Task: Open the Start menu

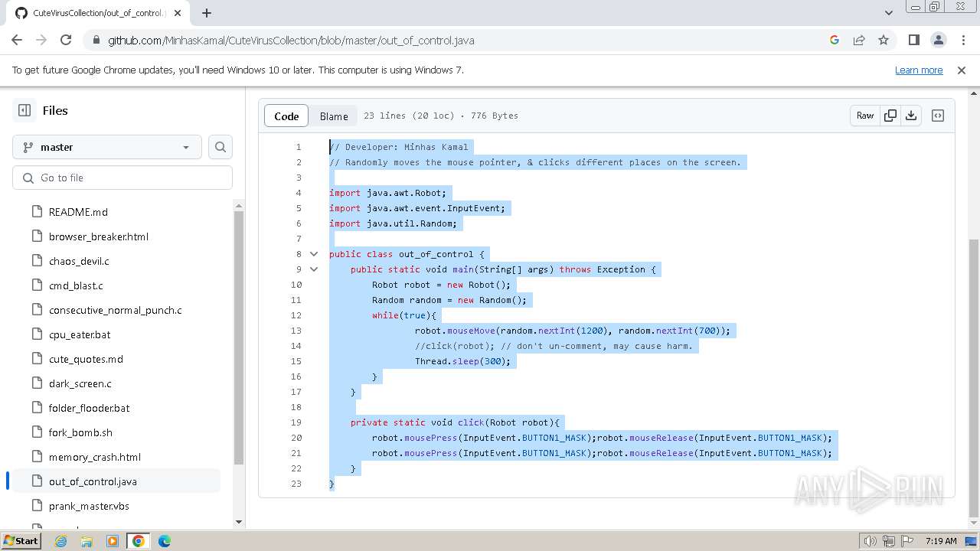Action: point(21,541)
